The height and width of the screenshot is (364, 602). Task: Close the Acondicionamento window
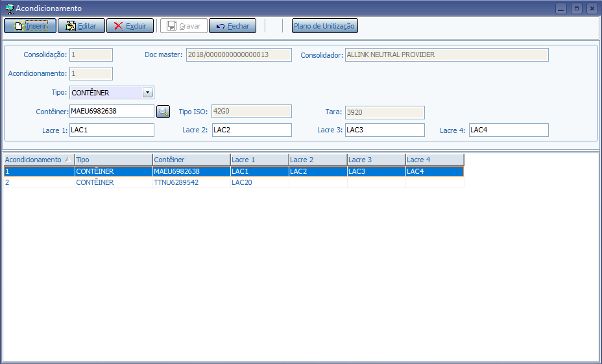pos(592,8)
